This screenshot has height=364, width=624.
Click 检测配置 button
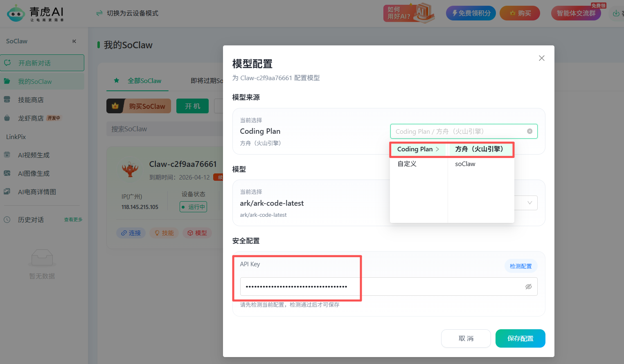pyautogui.click(x=520, y=266)
